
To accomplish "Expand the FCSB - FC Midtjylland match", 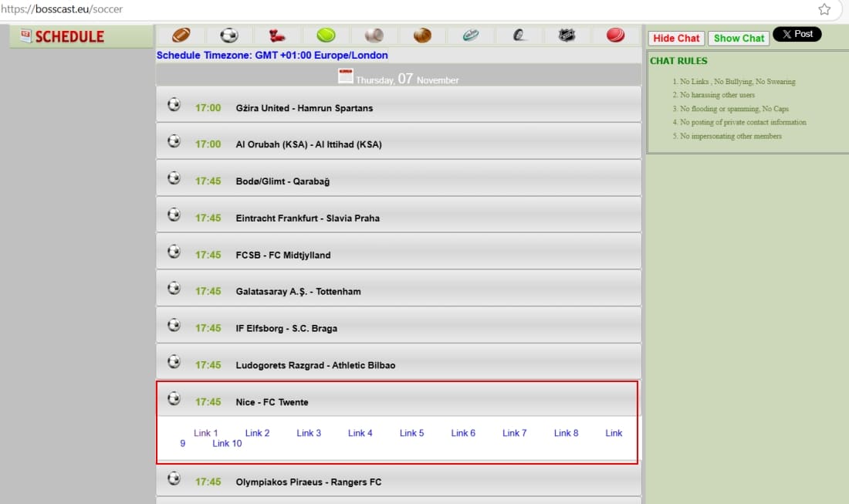I will pyautogui.click(x=398, y=252).
